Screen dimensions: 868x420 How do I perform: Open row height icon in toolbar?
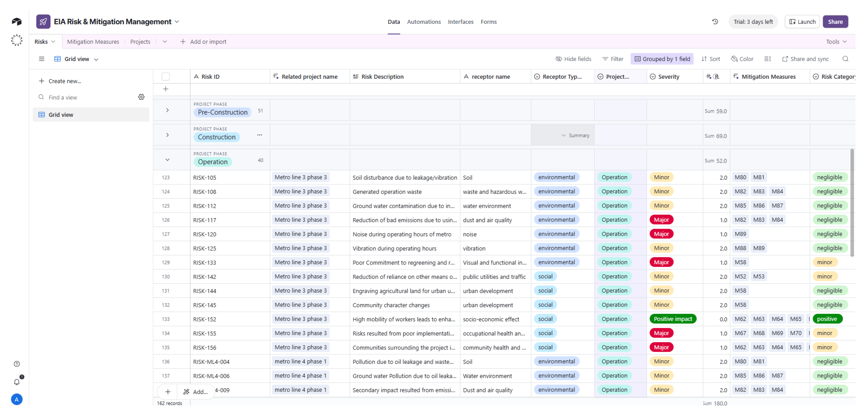coord(767,59)
